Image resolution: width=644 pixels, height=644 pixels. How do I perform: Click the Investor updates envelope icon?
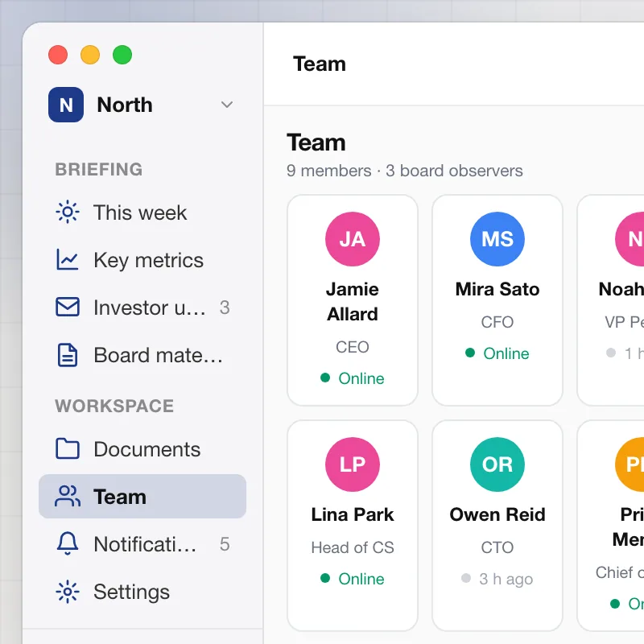(68, 307)
